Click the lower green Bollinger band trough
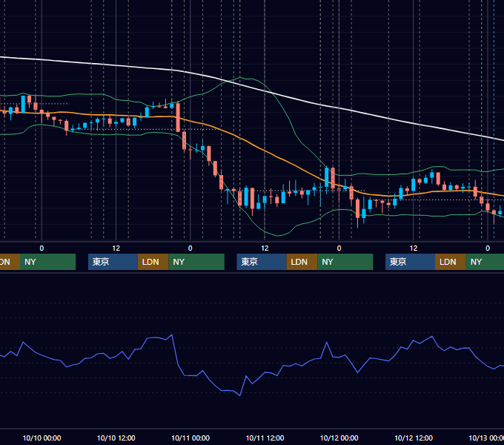504x445 pixels. [277, 235]
